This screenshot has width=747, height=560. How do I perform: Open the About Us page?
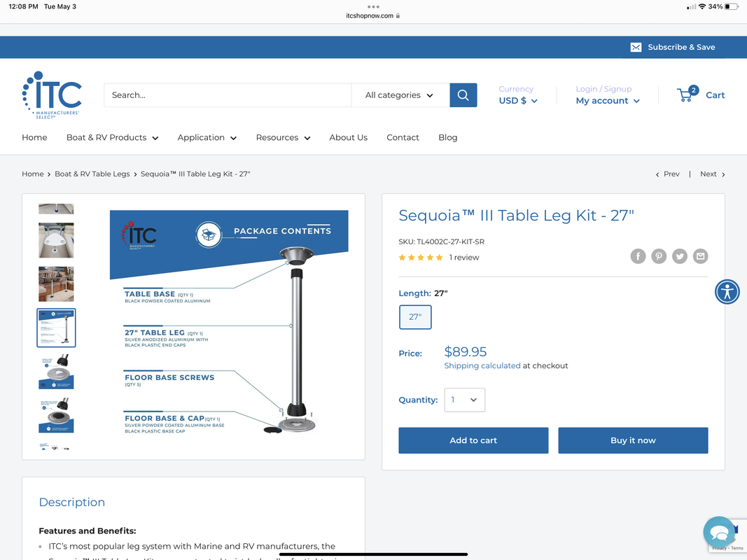click(x=348, y=138)
